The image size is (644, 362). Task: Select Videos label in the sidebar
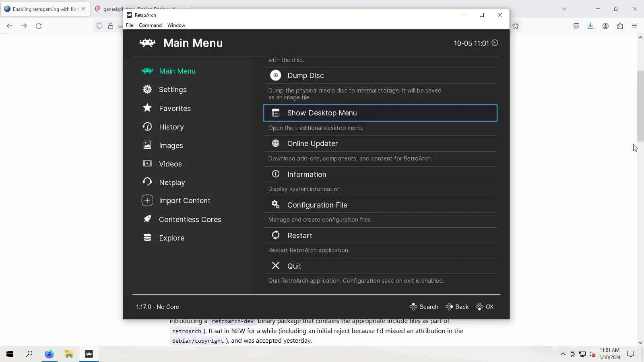[170, 164]
